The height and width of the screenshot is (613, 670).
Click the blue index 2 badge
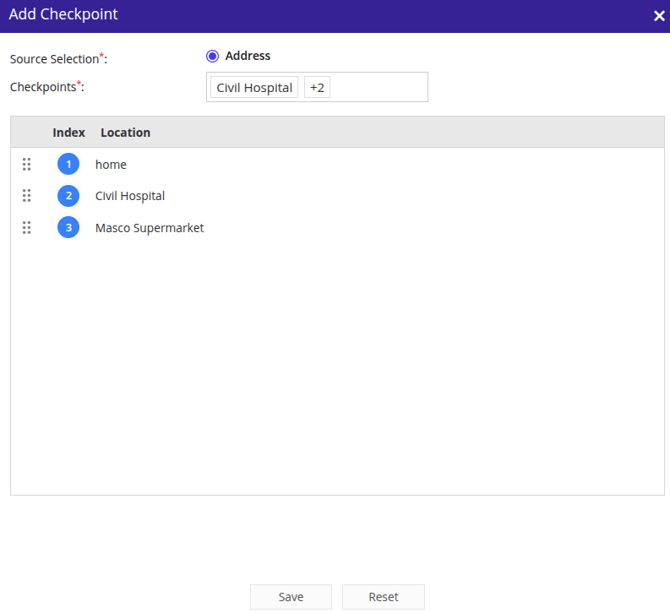click(68, 196)
